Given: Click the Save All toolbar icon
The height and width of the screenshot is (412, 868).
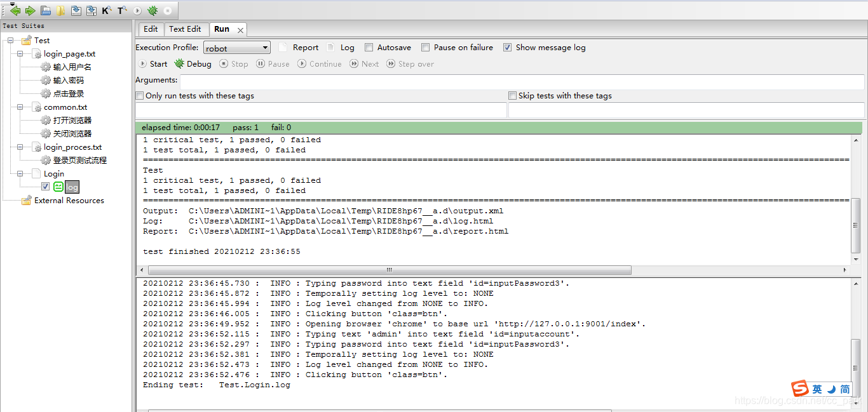Looking at the screenshot, I should point(92,11).
